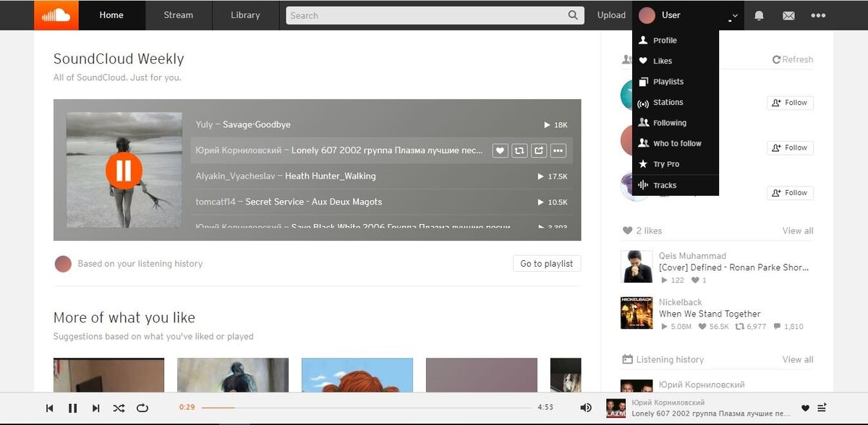Play the Savage-Goodbye track row

pos(382,124)
